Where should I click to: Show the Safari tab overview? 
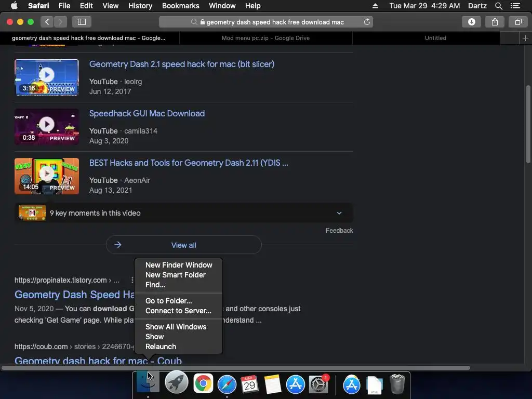pos(518,22)
